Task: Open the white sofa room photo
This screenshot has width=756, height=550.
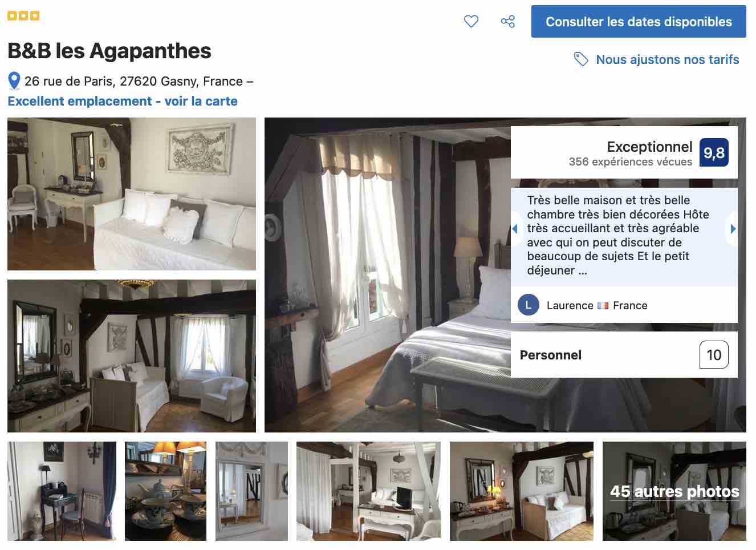Action: tap(132, 194)
